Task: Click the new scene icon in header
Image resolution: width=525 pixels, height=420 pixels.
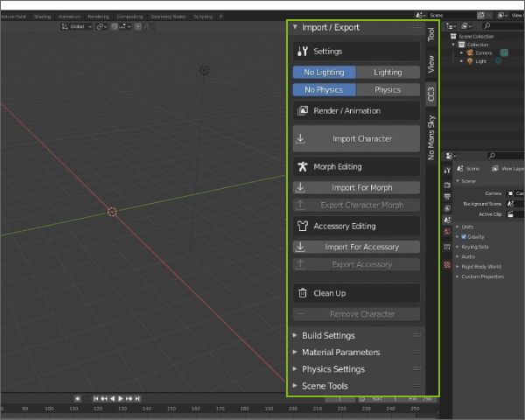Action: point(480,15)
